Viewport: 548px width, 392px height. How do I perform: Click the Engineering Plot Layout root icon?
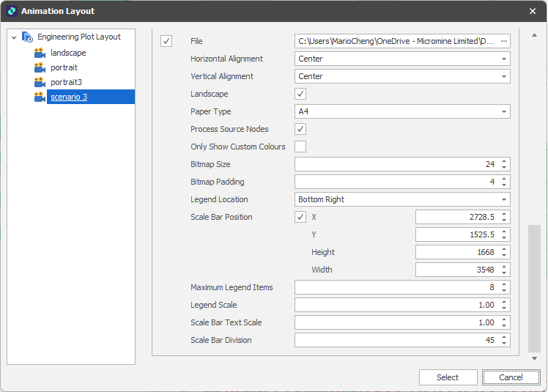point(27,37)
